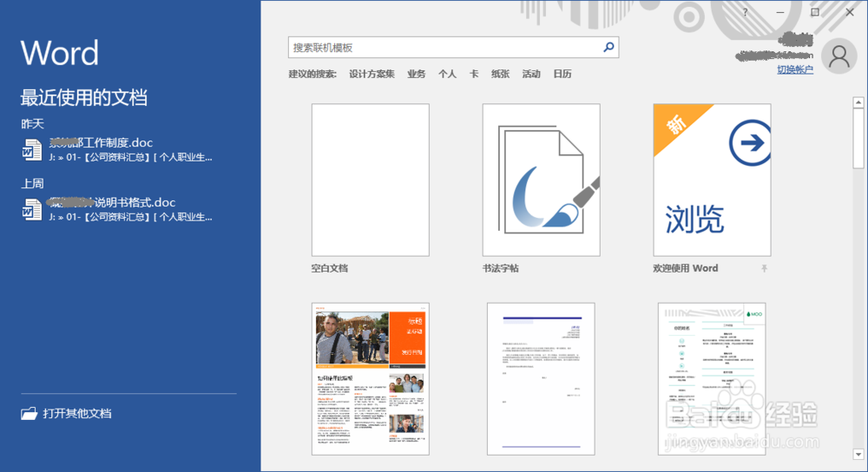This screenshot has height=472, width=868.
Task: Click the Word file icon under 昨天
Action: pyautogui.click(x=31, y=150)
